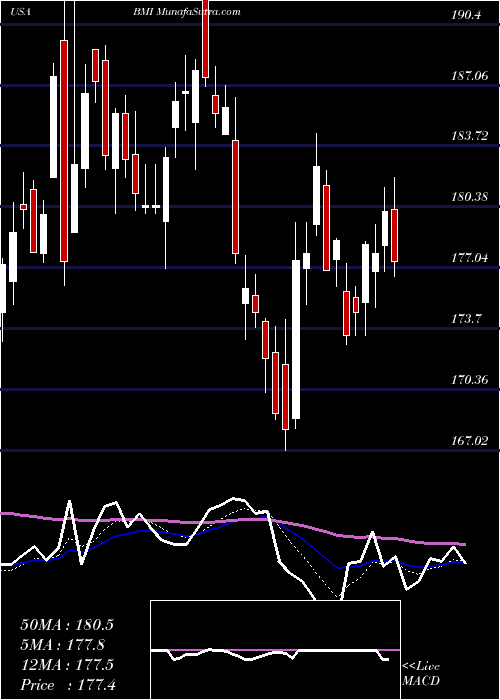Click the 5MA : 177.8 readout
Image resolution: width=500 pixels, height=700 pixels.
point(62,645)
